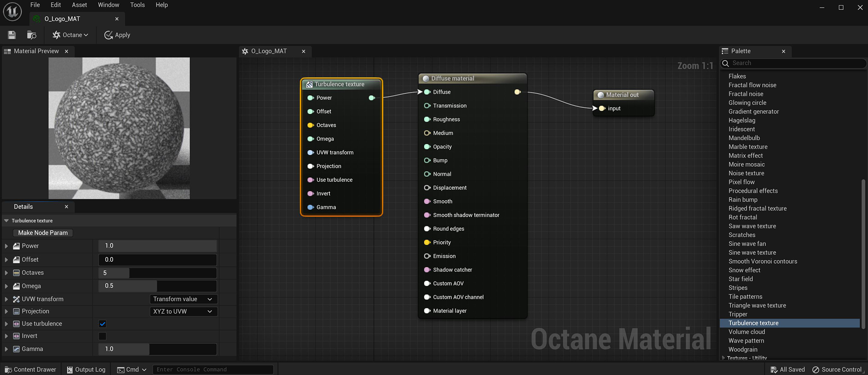Image resolution: width=868 pixels, height=375 pixels.
Task: Click the Power value field 1.0
Action: click(158, 246)
